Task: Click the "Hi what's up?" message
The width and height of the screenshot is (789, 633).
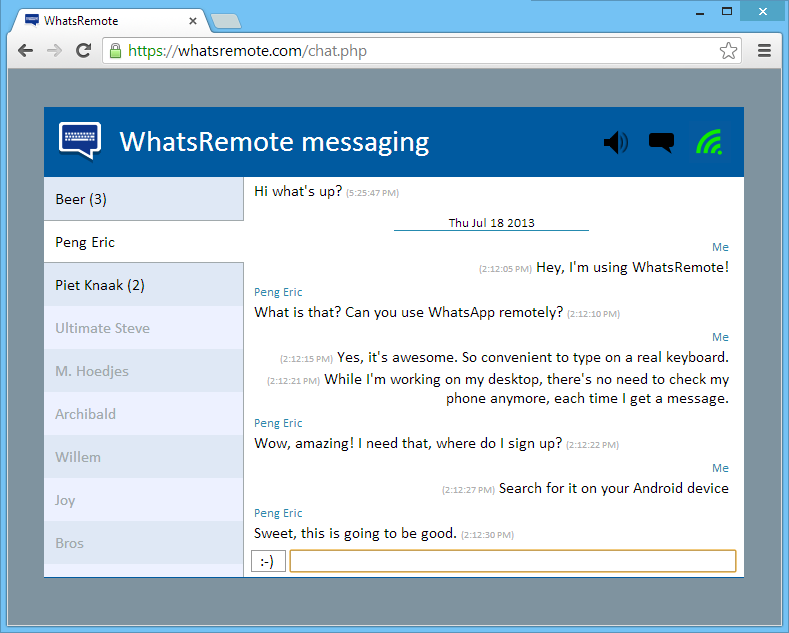Action: [298, 192]
